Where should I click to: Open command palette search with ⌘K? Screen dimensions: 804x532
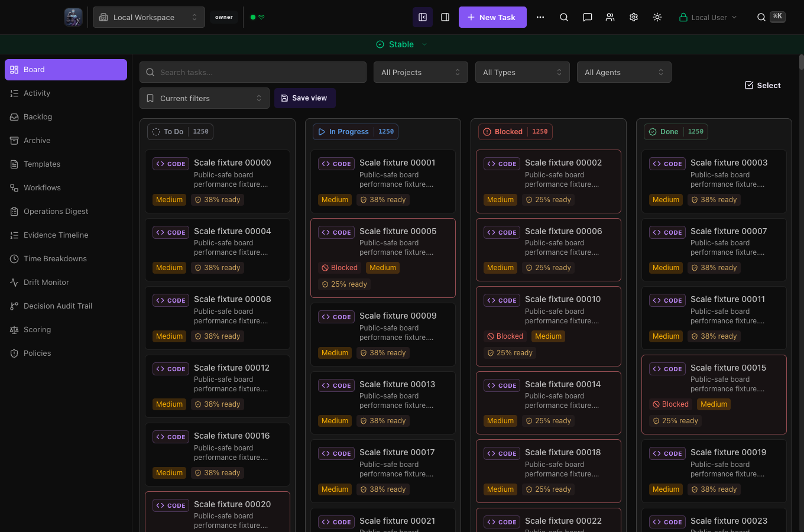point(771,17)
